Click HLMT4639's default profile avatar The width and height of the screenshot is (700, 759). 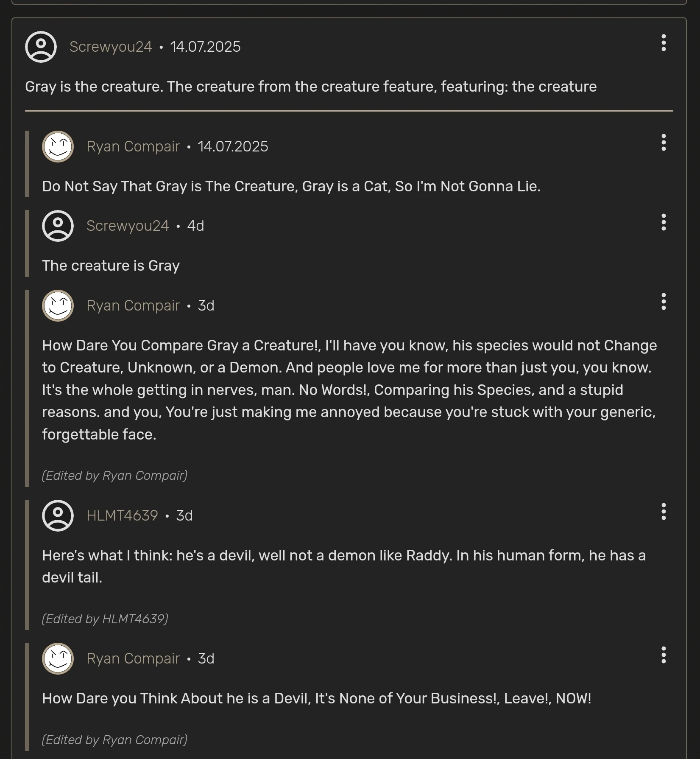coord(58,515)
